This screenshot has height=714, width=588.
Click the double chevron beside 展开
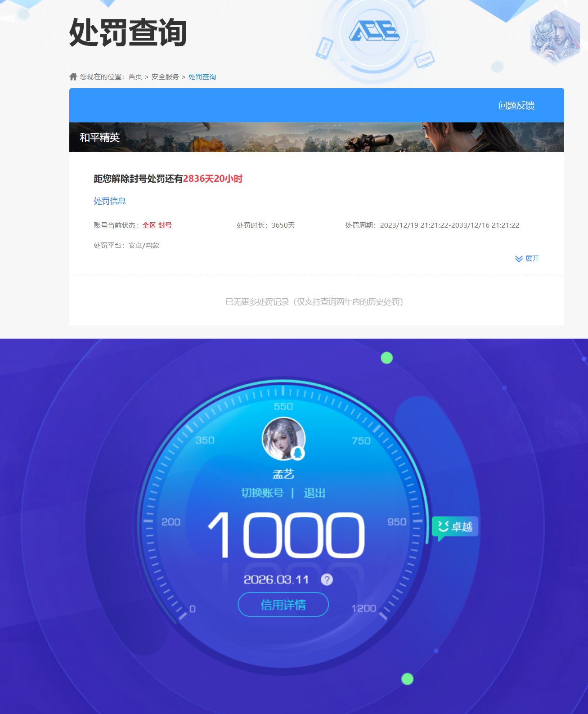(519, 259)
